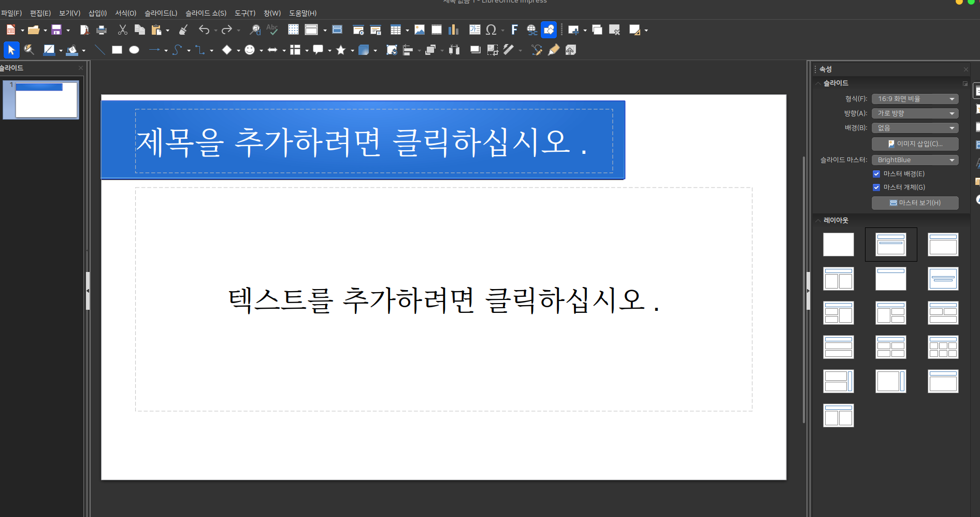Viewport: 980px width, 517px height.
Task: Select the Rectangle shape tool
Action: click(117, 50)
